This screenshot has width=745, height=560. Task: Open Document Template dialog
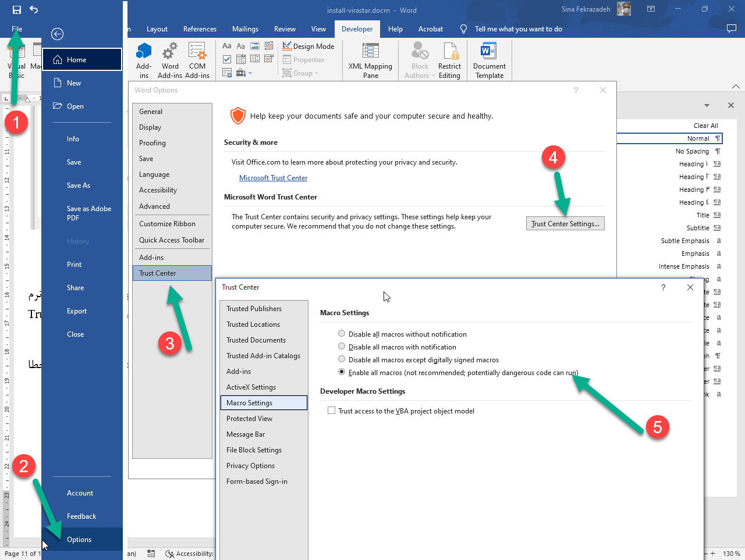489,60
